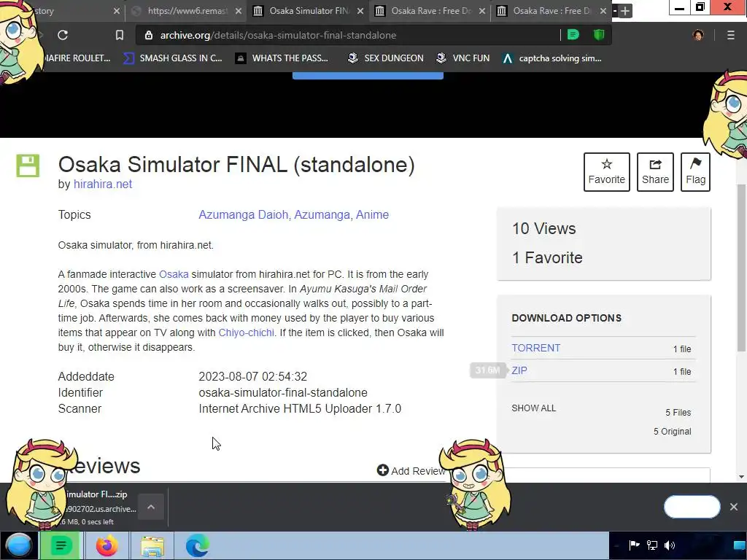Click the 10 Views statistic
Viewport: 747px width, 560px height.
(543, 228)
